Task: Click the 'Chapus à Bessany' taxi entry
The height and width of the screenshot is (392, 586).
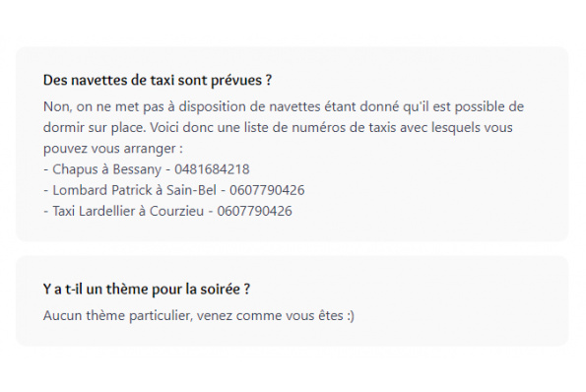Action: 106,169
